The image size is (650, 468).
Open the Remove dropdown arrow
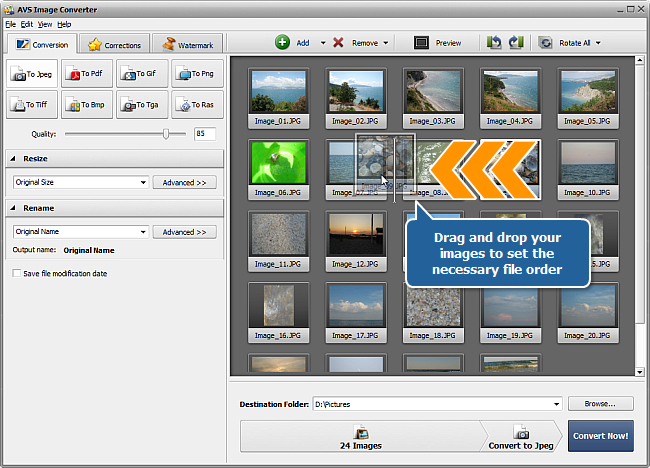386,43
